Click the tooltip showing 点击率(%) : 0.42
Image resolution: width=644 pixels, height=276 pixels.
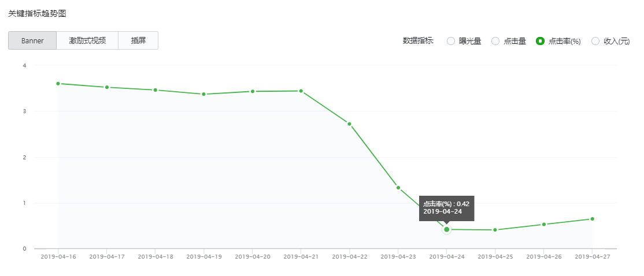coord(446,208)
